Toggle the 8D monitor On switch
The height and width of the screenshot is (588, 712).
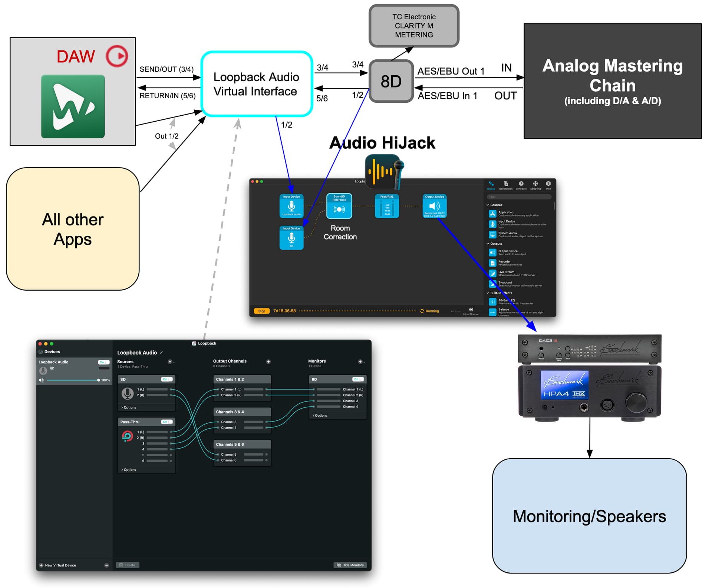pos(358,379)
